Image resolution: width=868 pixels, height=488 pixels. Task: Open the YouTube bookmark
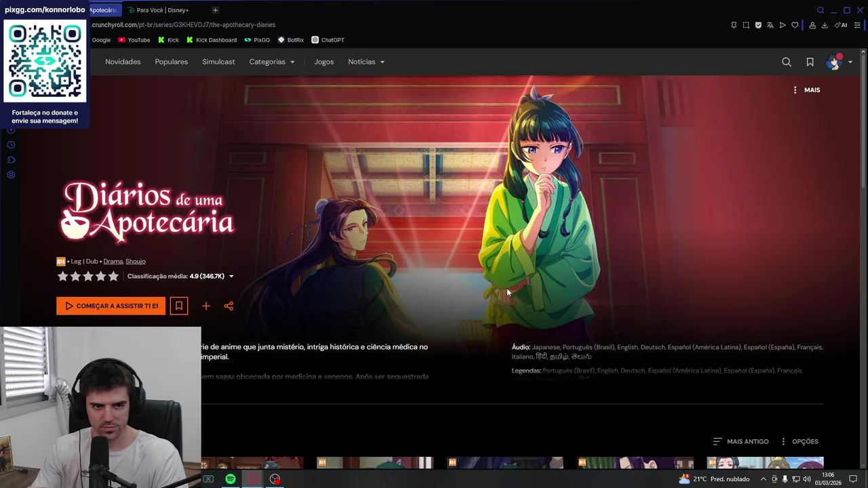click(x=134, y=40)
